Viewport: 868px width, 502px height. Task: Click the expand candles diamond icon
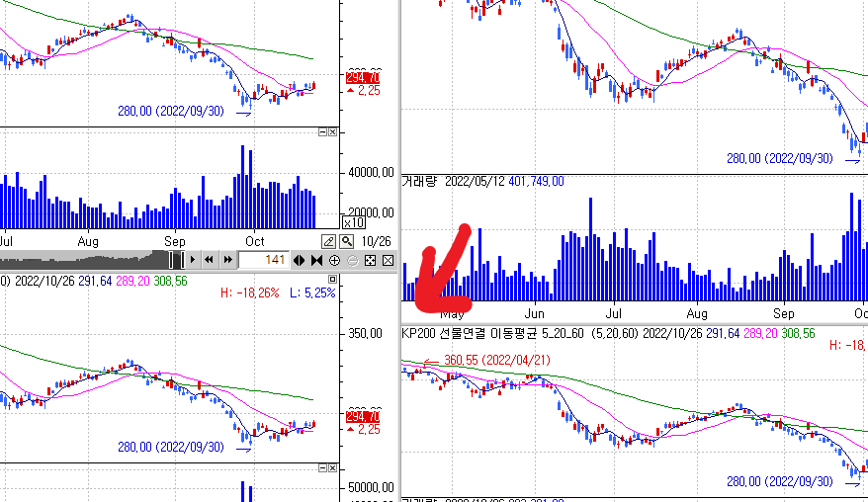point(299,260)
